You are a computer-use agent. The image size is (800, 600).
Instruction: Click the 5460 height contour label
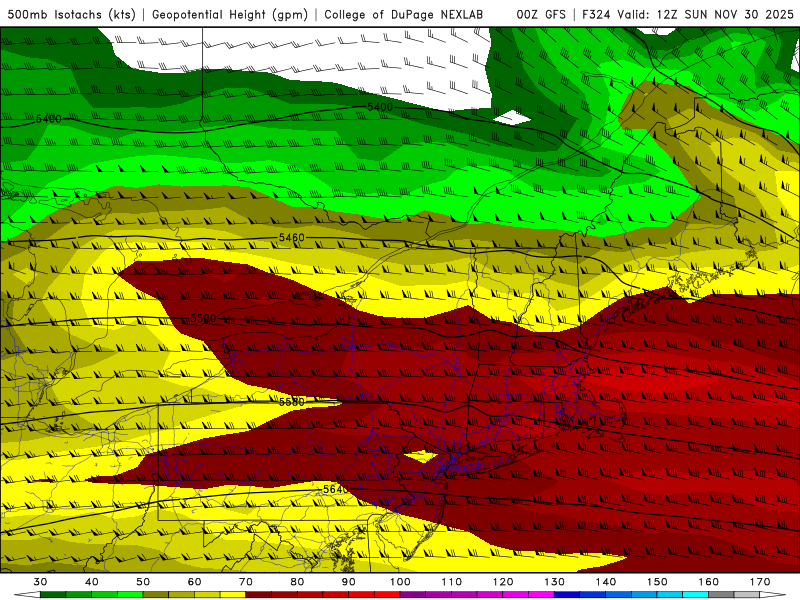pos(291,238)
